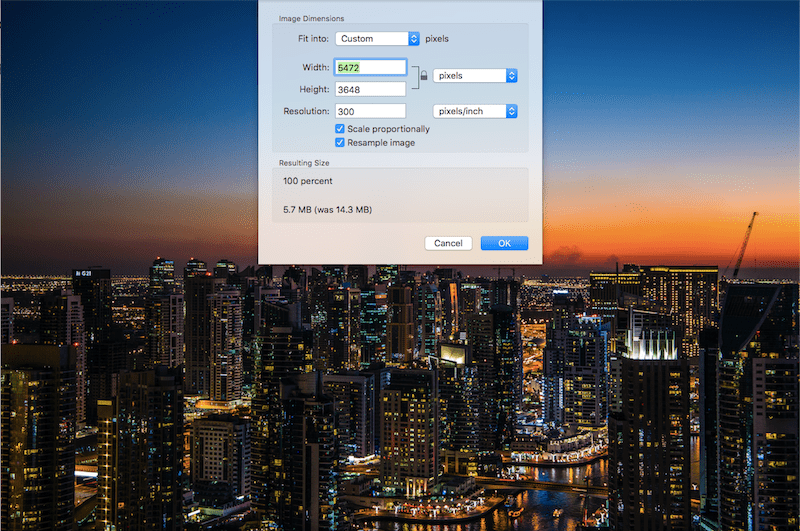Click the OK button

pos(504,243)
